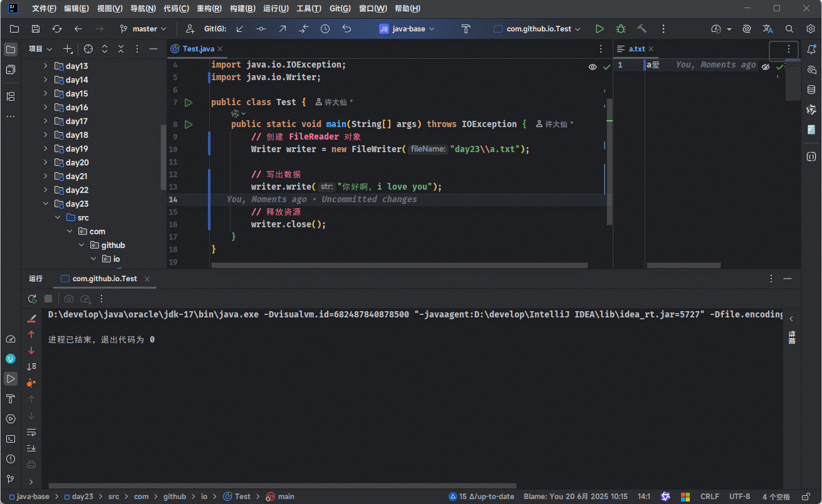Start debugging with the bug icon

pos(620,29)
